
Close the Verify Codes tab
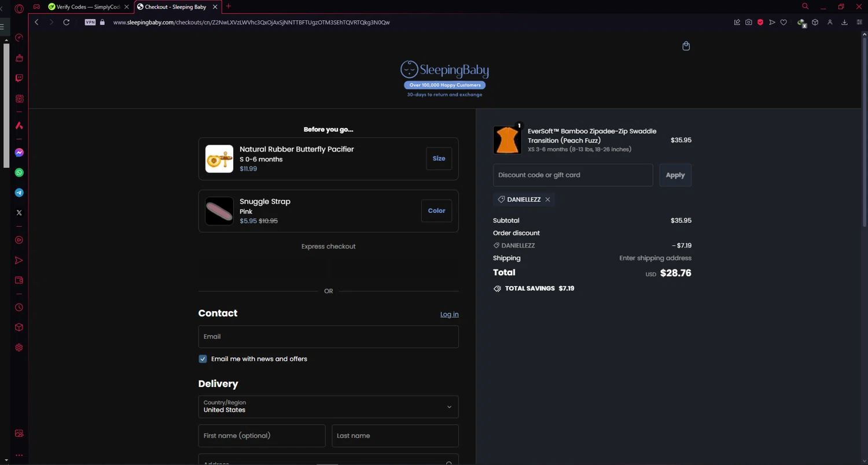point(127,7)
